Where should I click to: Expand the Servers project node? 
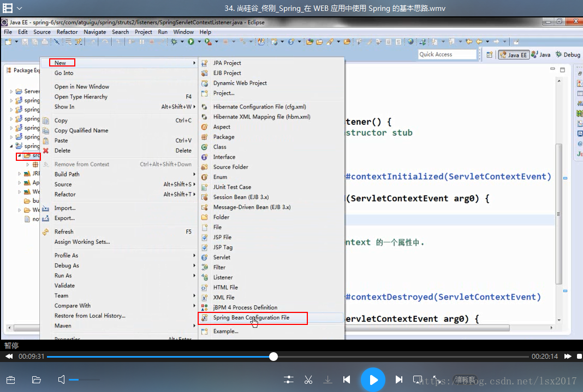11,91
